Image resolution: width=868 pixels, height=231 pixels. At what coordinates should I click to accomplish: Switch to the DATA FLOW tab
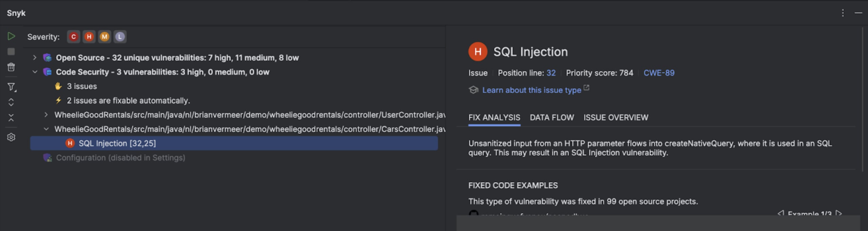pyautogui.click(x=552, y=118)
